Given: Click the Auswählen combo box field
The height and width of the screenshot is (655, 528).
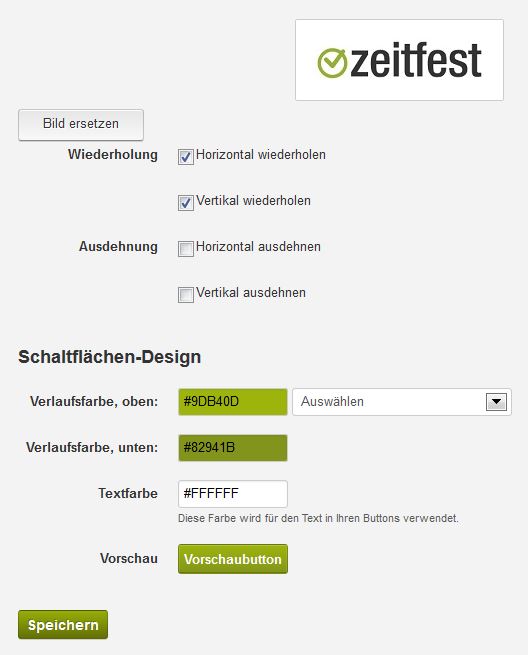Looking at the screenshot, I should click(x=402, y=402).
